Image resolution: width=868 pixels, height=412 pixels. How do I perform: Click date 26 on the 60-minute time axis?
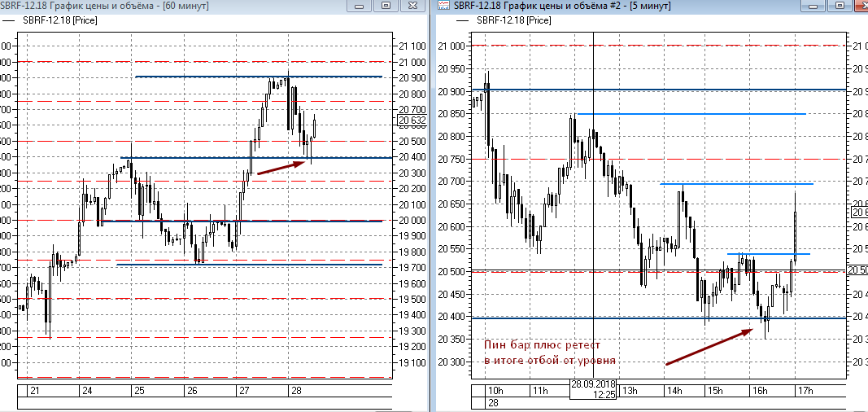[191, 390]
